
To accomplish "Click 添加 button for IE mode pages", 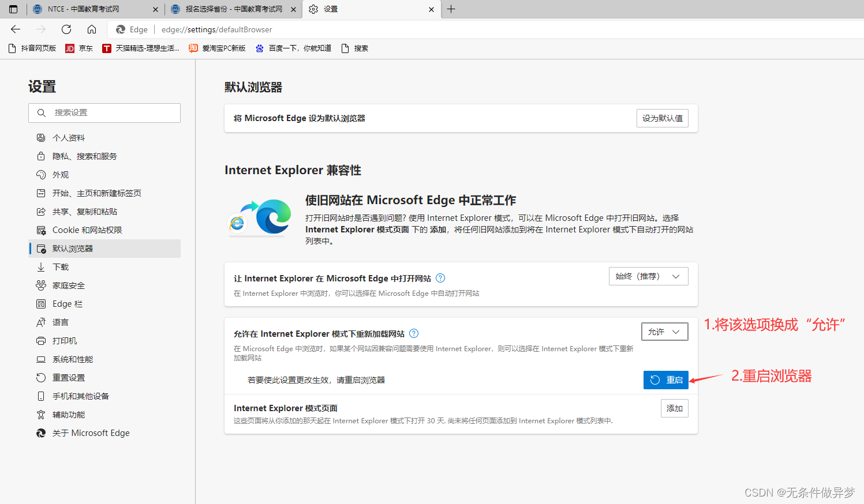I will (x=675, y=408).
